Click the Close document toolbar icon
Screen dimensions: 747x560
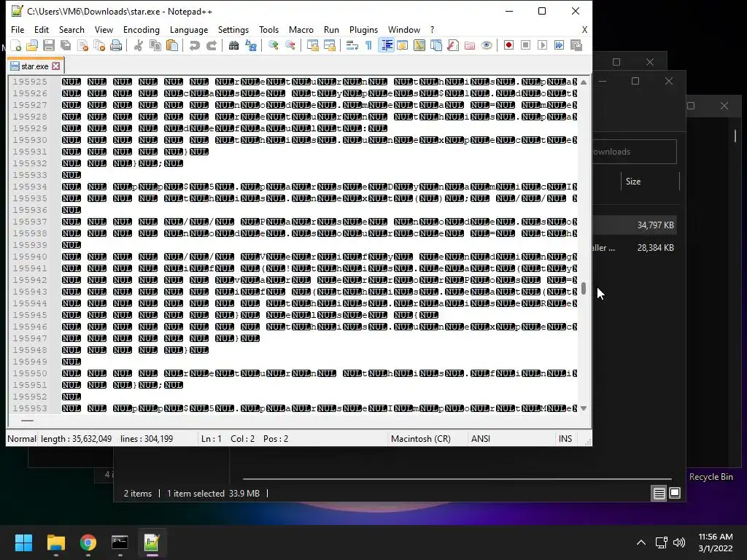[x=83, y=45]
